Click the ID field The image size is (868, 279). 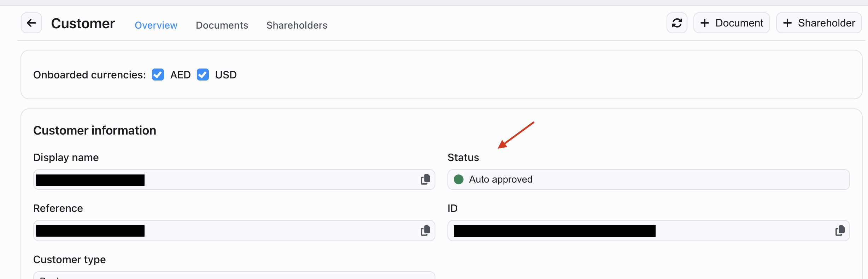coord(649,231)
